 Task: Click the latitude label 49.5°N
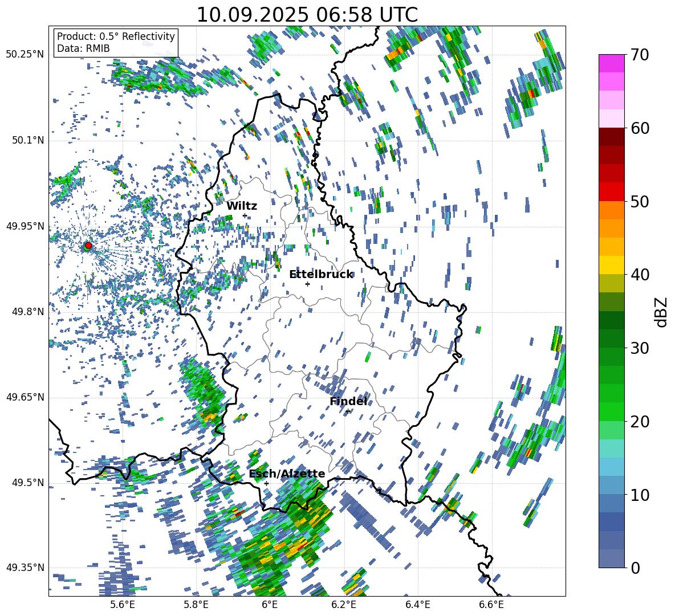[x=27, y=483]
